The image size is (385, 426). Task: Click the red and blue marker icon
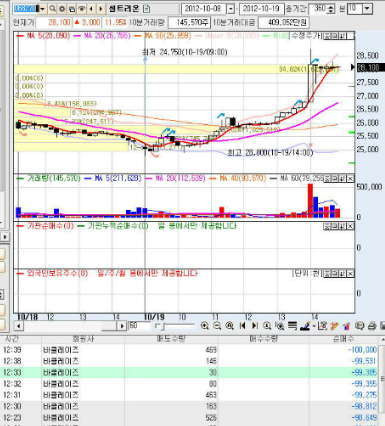click(346, 326)
